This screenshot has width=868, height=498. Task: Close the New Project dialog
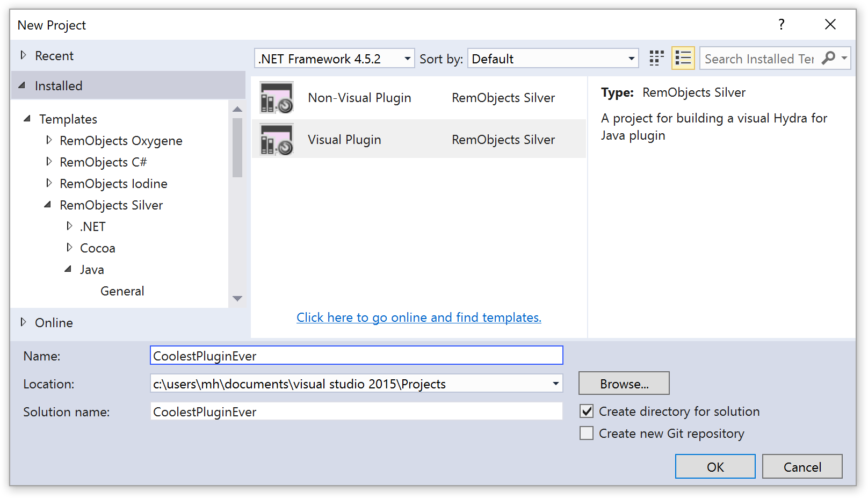[x=830, y=24]
